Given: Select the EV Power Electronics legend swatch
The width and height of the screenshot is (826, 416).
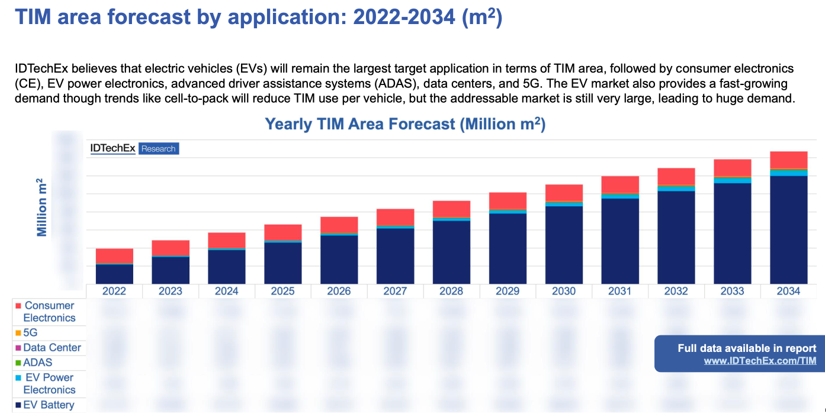Looking at the screenshot, I should point(18,378).
